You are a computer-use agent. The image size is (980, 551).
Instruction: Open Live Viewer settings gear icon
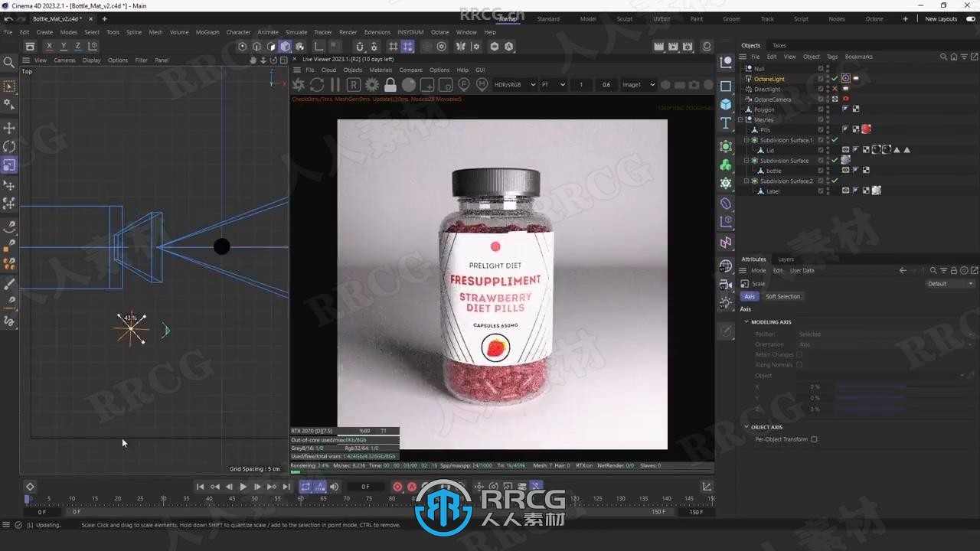pyautogui.click(x=372, y=85)
